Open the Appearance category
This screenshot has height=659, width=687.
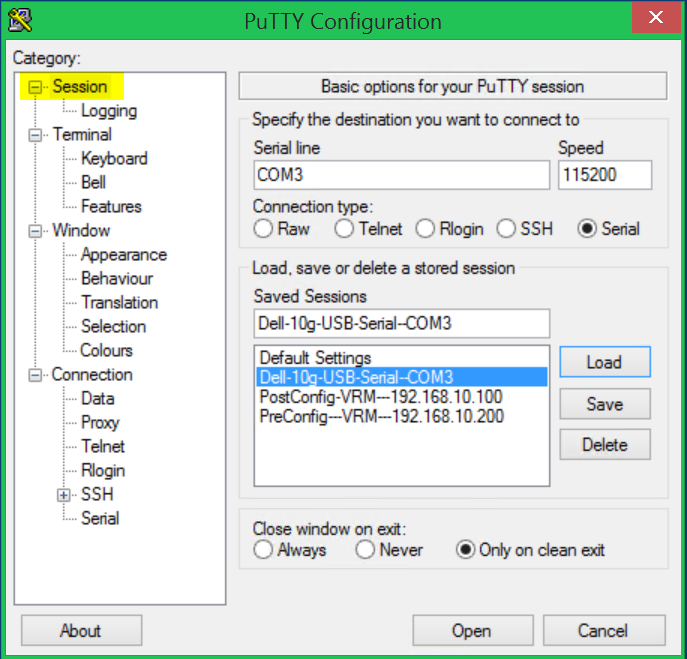[x=124, y=255]
